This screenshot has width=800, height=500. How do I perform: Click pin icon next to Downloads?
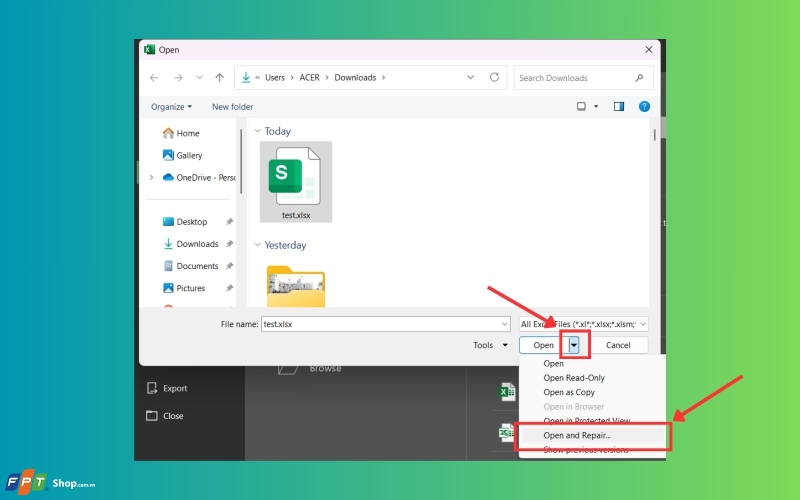(230, 244)
